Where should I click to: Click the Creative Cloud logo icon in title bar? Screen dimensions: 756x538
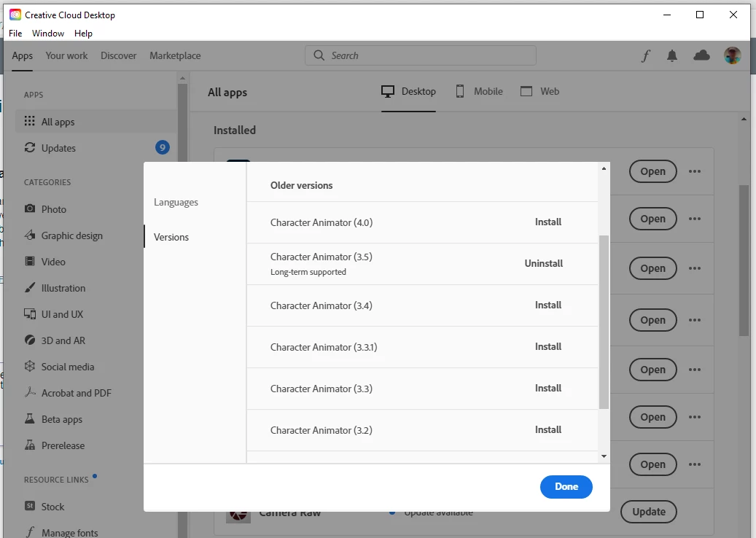coord(15,15)
